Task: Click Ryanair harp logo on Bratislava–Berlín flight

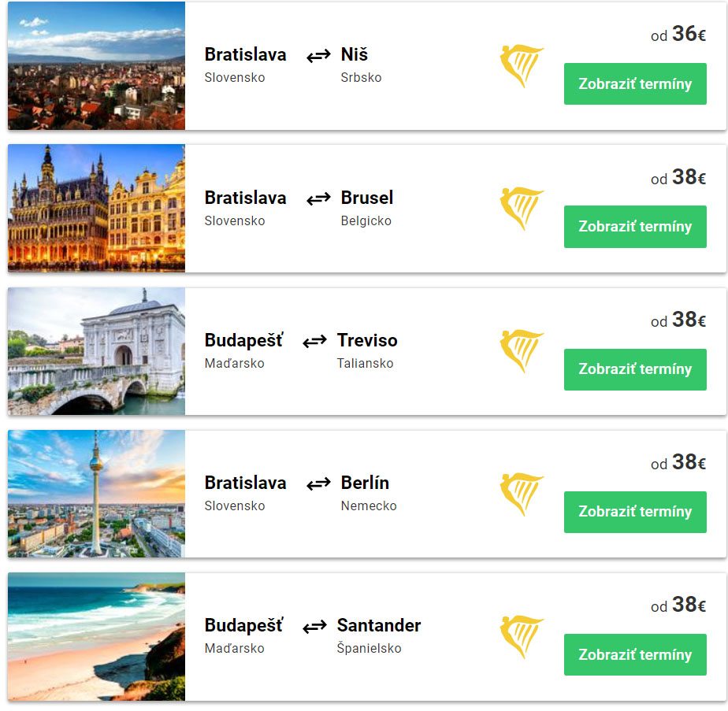Action: point(521,494)
